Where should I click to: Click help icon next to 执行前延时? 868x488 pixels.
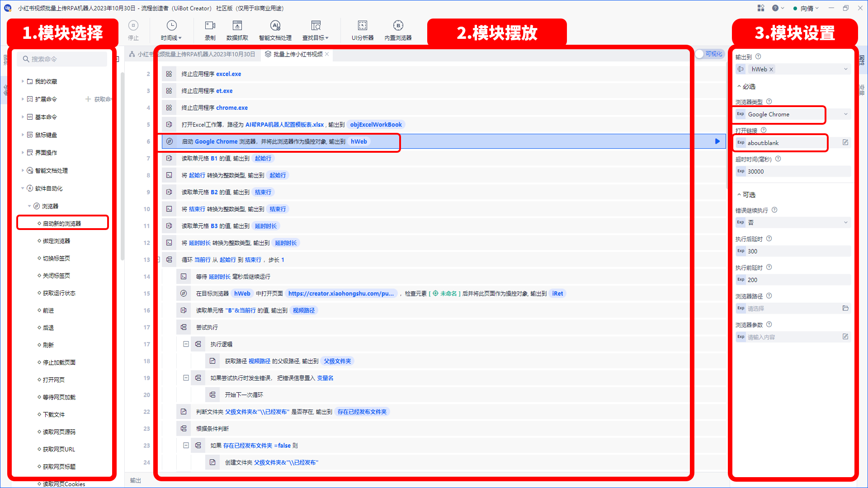[769, 267]
